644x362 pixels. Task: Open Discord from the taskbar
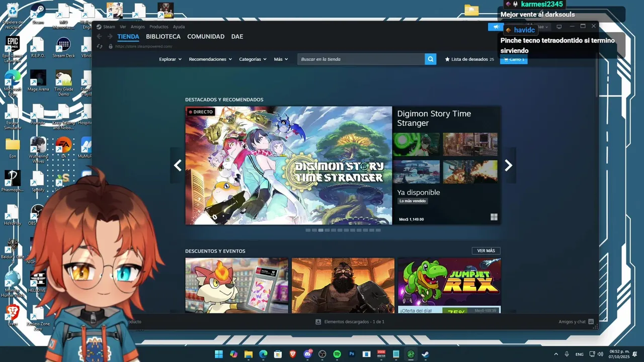coord(307,354)
